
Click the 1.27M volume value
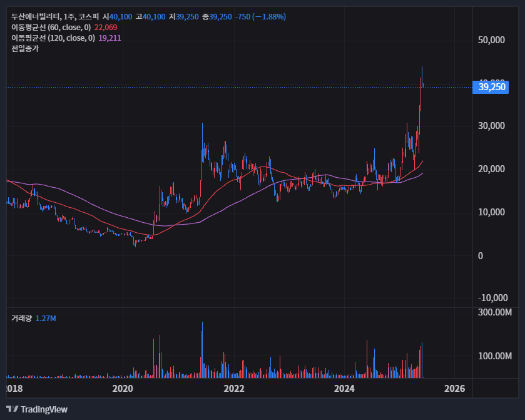[46, 318]
